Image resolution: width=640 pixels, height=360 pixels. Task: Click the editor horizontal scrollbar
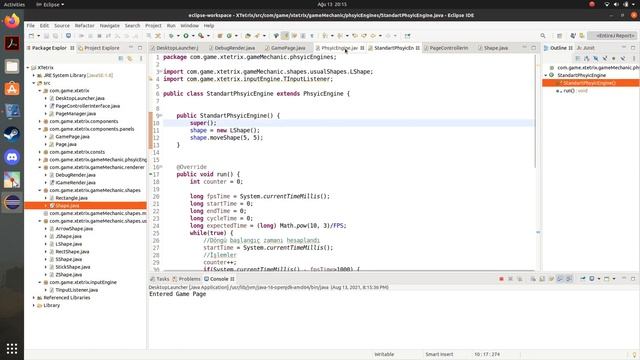[348, 270]
